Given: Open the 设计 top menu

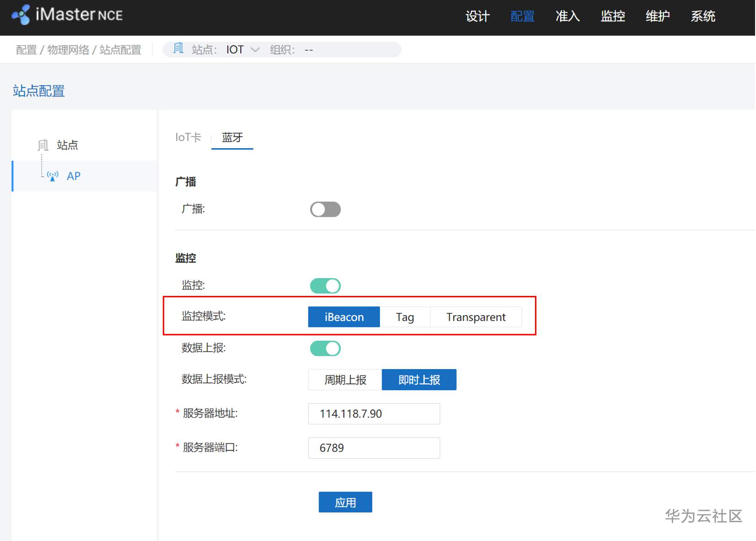Looking at the screenshot, I should (478, 16).
